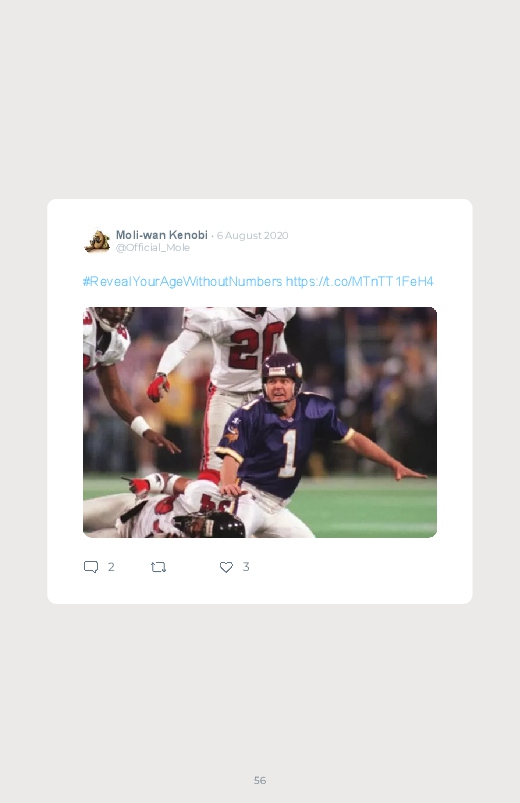Click the retweet arrows icon
Image resolution: width=520 pixels, height=803 pixels.
pyautogui.click(x=158, y=567)
